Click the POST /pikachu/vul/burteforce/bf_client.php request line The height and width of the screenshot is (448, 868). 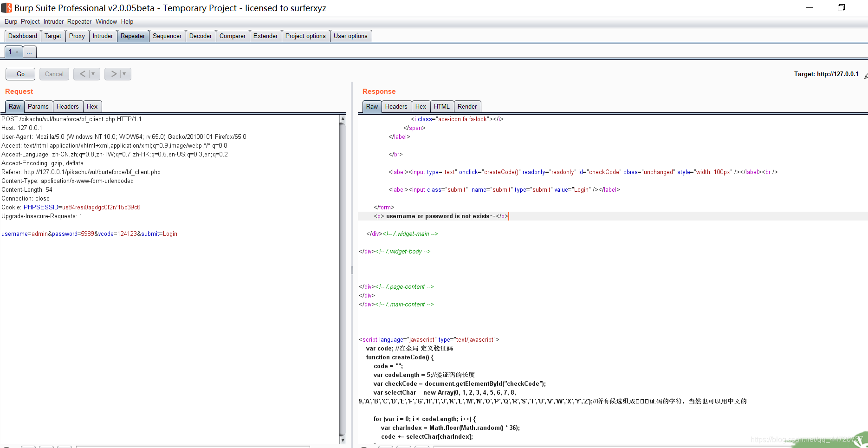[x=71, y=119]
